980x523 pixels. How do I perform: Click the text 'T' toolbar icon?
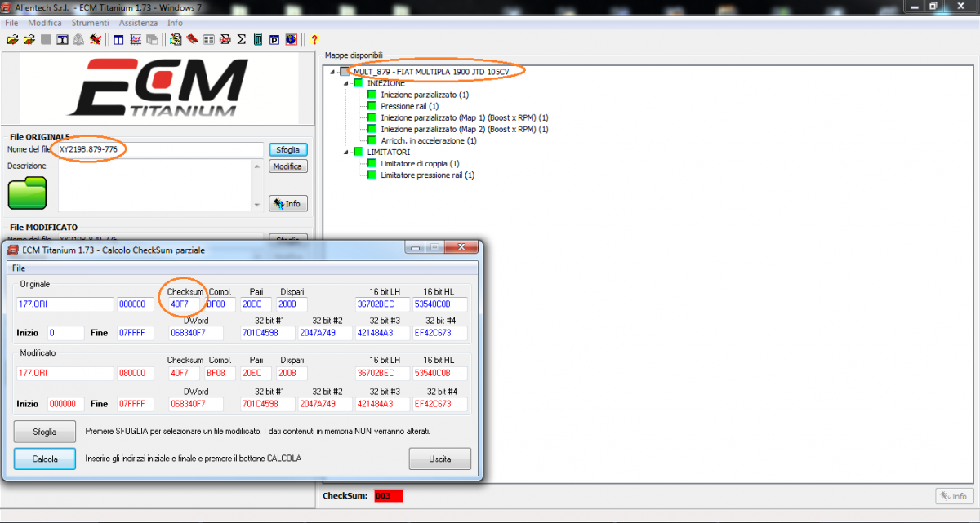[x=62, y=39]
